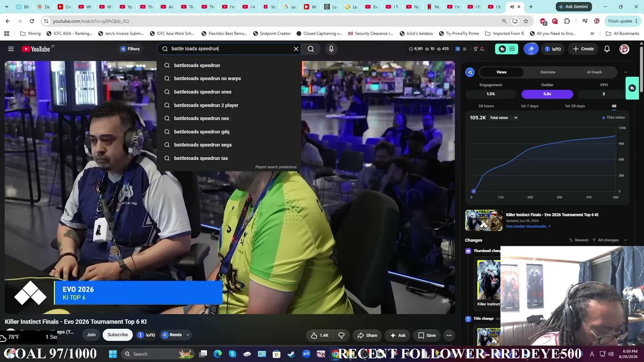Open a new browser tab
Screen dimensions: 644x362
click(531, 7)
